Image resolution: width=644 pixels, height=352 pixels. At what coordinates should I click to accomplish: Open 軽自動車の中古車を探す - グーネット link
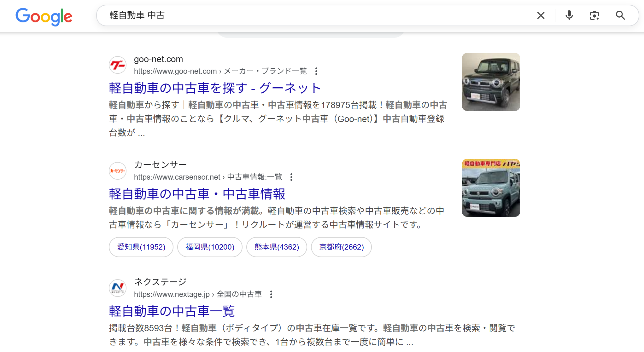click(x=215, y=88)
